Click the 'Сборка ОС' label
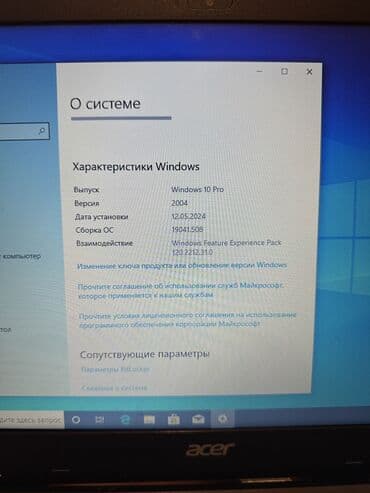Screen dimensions: 370x493 coord(95,230)
